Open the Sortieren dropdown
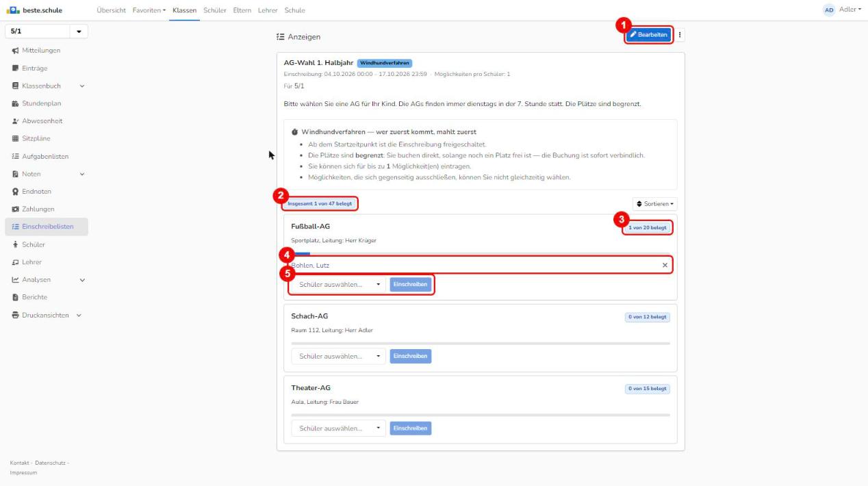Viewport: 868px width, 486px height. 655,204
